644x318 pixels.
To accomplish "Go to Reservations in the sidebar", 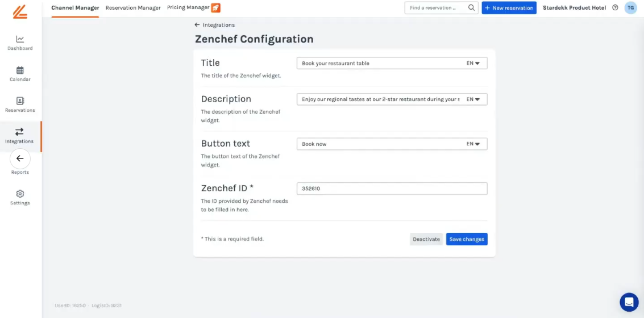I will [20, 102].
